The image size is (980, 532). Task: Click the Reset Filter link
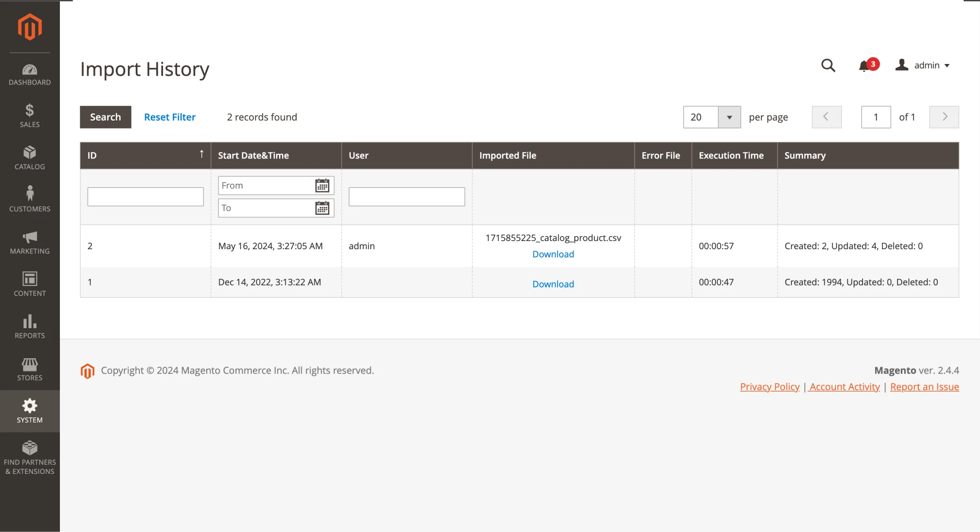pyautogui.click(x=170, y=117)
